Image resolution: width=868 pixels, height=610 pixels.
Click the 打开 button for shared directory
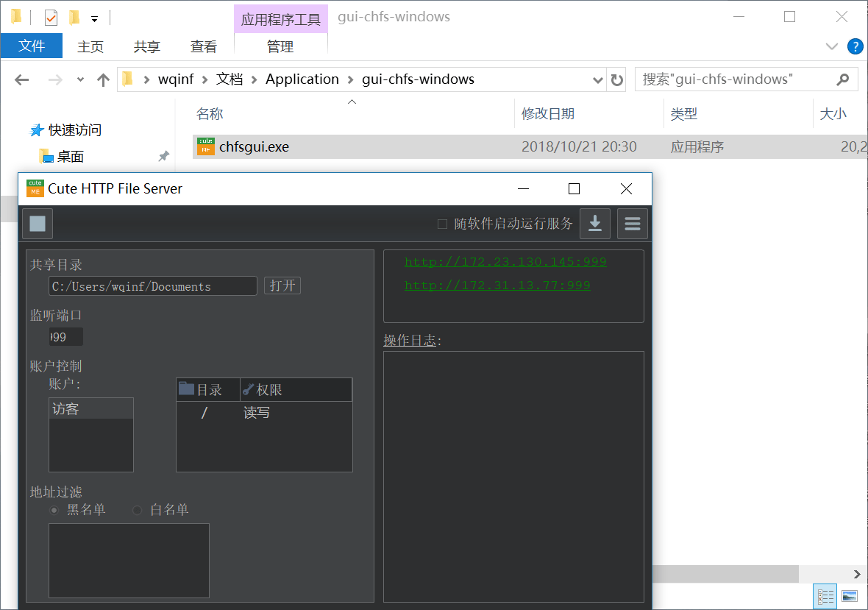pyautogui.click(x=282, y=286)
